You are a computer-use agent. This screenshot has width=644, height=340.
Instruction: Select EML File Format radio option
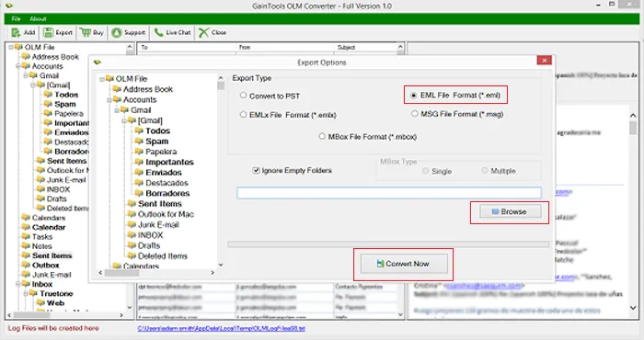pyautogui.click(x=413, y=96)
